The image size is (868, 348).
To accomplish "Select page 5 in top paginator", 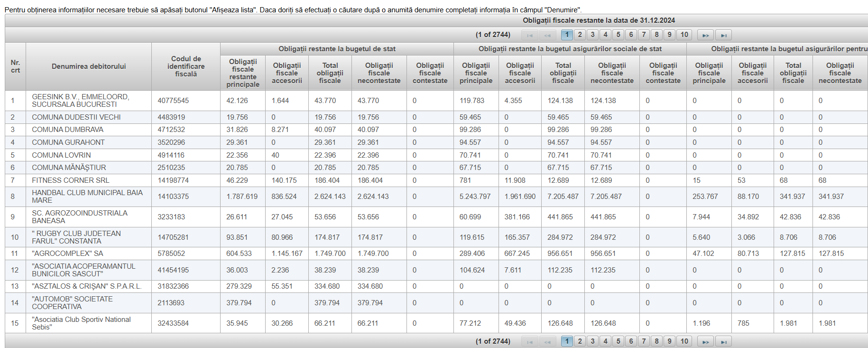I will pyautogui.click(x=618, y=35).
